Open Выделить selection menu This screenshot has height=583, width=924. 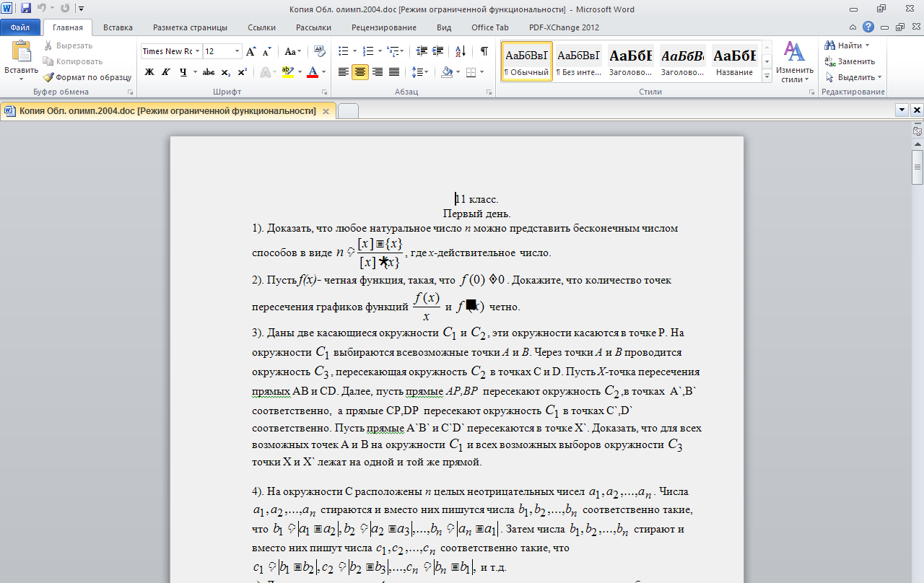tap(853, 77)
